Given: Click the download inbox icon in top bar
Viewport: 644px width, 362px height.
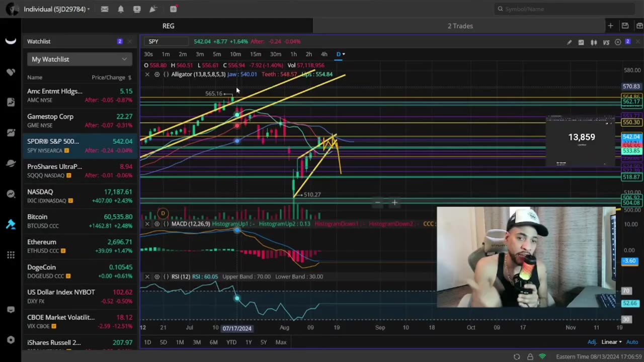Looking at the screenshot, I should point(137,9).
